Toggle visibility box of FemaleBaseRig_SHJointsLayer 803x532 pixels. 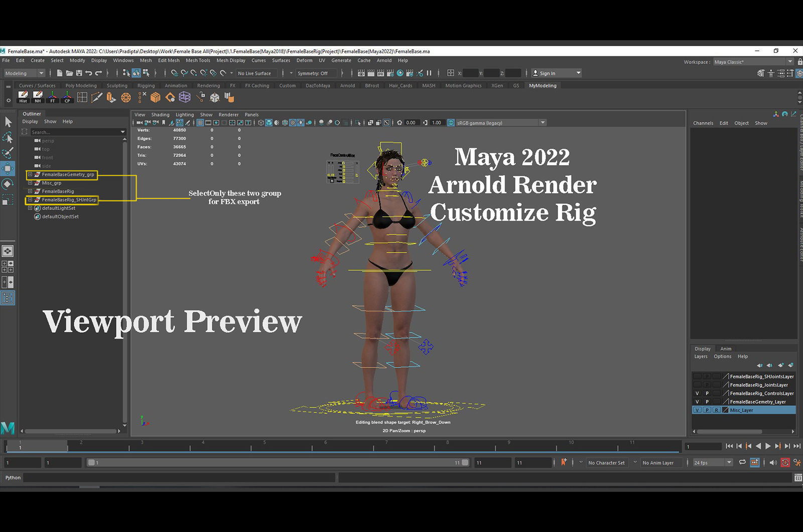[697, 376]
